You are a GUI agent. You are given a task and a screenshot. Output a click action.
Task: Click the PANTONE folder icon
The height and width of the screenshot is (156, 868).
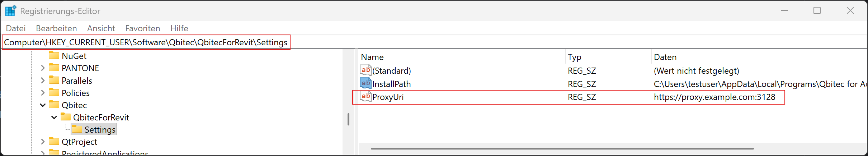pyautogui.click(x=54, y=68)
